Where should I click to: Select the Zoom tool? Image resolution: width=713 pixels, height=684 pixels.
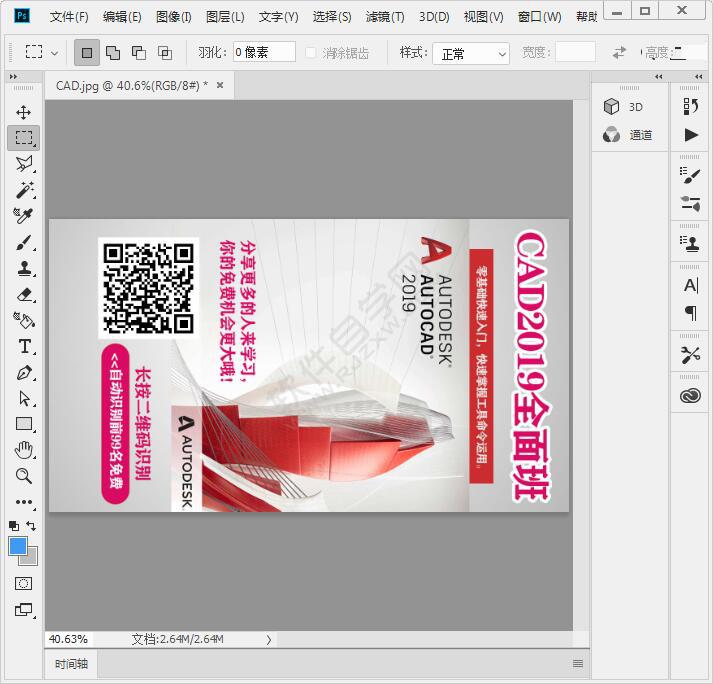click(23, 476)
